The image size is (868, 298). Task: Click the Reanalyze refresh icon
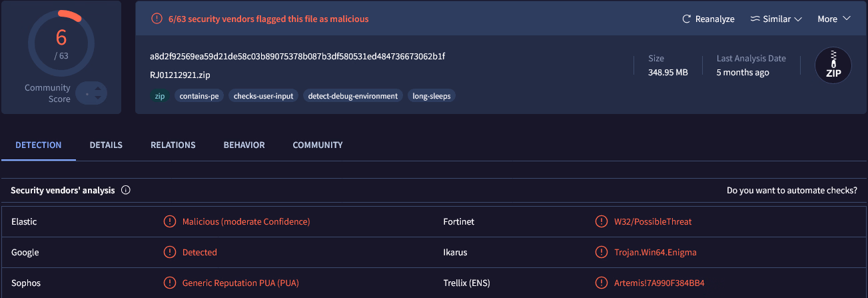(687, 19)
